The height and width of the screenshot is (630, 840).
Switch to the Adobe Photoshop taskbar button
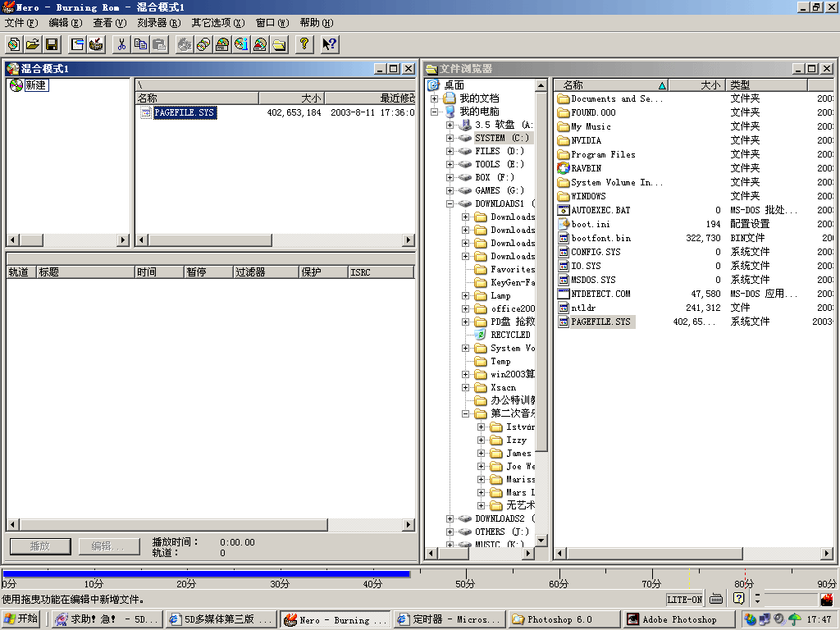(x=678, y=619)
